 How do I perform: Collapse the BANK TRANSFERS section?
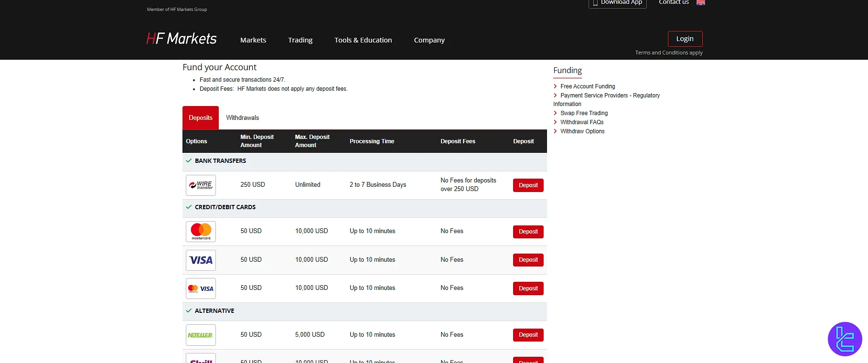coord(364,161)
